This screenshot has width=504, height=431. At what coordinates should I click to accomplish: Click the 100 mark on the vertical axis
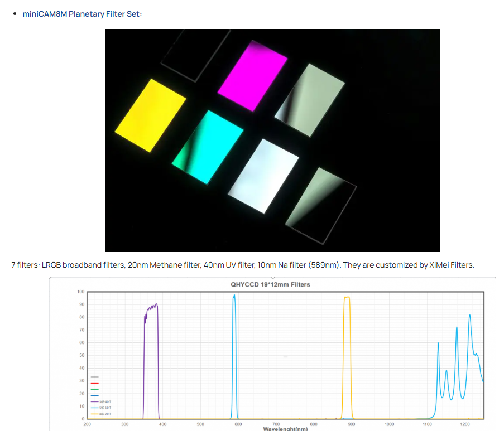pos(80,291)
